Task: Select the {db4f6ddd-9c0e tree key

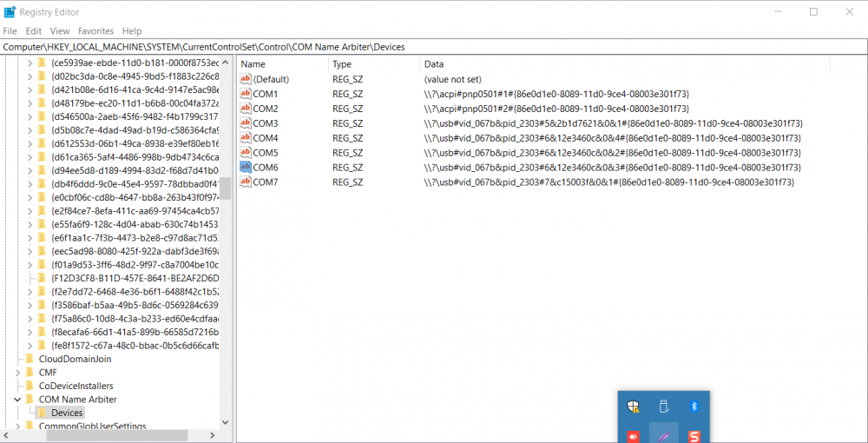Action: (135, 184)
